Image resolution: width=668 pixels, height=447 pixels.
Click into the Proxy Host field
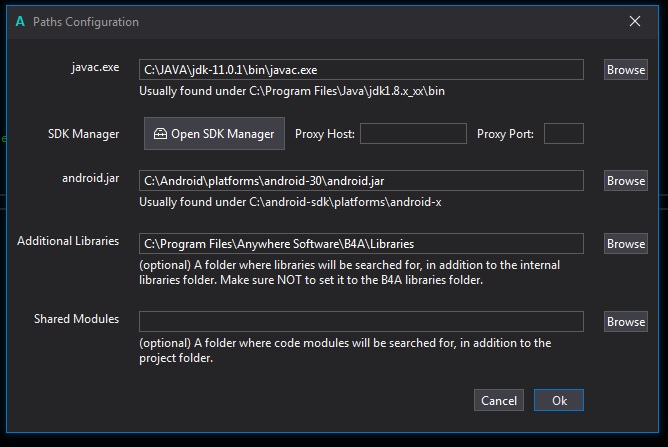tap(413, 134)
